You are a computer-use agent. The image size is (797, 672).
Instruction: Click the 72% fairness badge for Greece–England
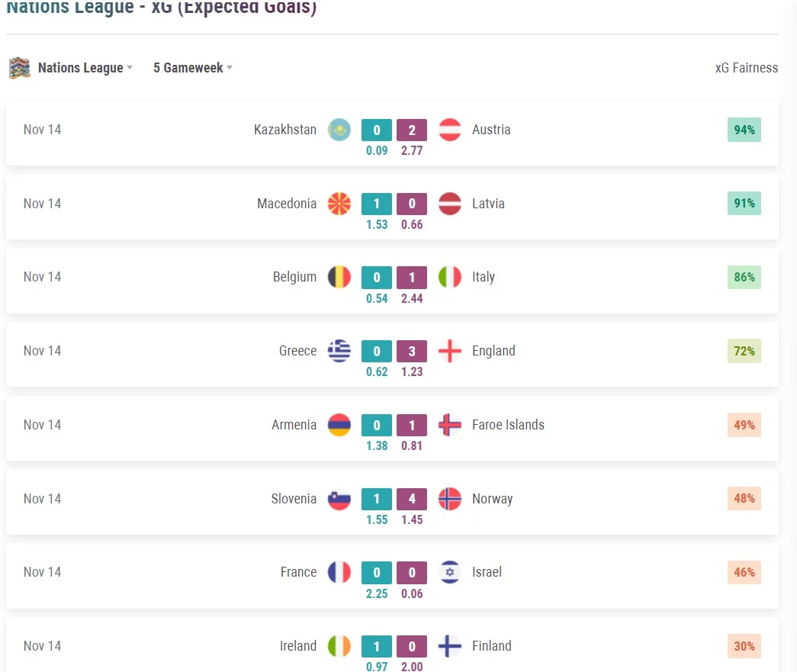pyautogui.click(x=744, y=351)
